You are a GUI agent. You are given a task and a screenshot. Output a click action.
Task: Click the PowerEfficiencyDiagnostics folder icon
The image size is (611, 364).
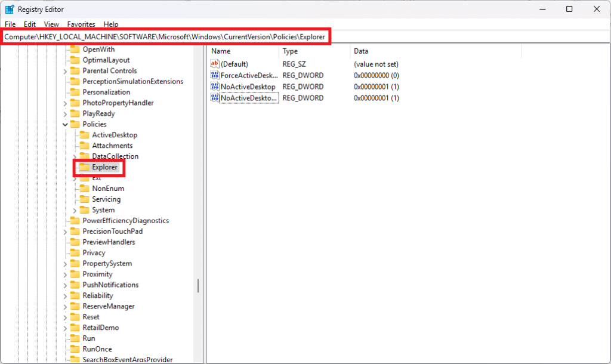(75, 221)
